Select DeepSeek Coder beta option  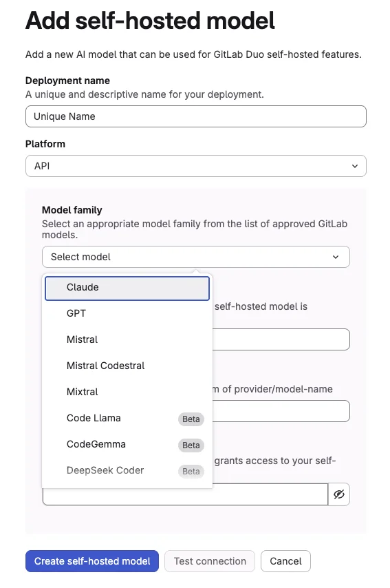point(127,471)
